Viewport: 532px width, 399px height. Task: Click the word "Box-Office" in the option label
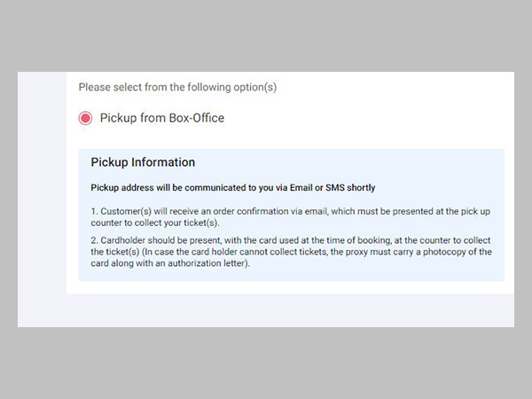[x=196, y=118]
